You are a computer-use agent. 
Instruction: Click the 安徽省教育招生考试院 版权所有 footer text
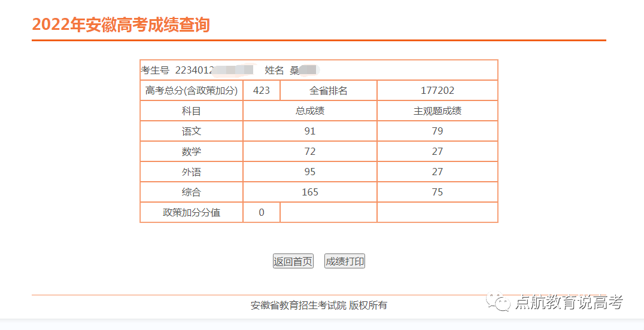(x=319, y=305)
